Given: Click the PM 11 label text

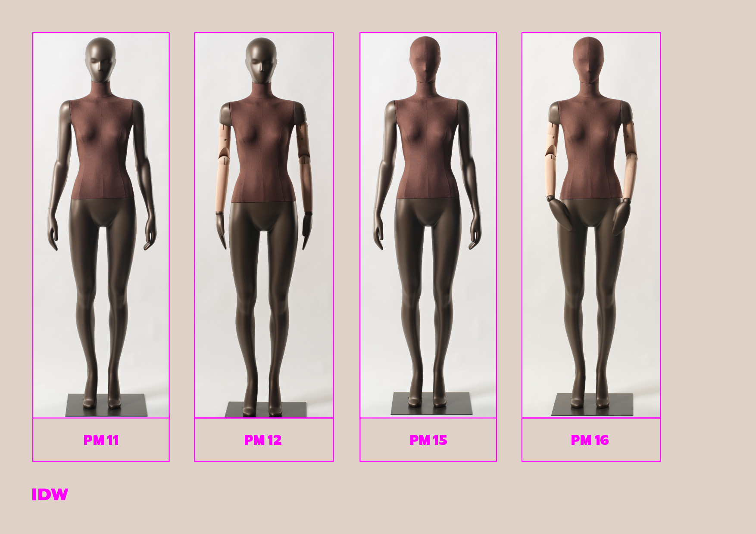Looking at the screenshot, I should [x=101, y=440].
